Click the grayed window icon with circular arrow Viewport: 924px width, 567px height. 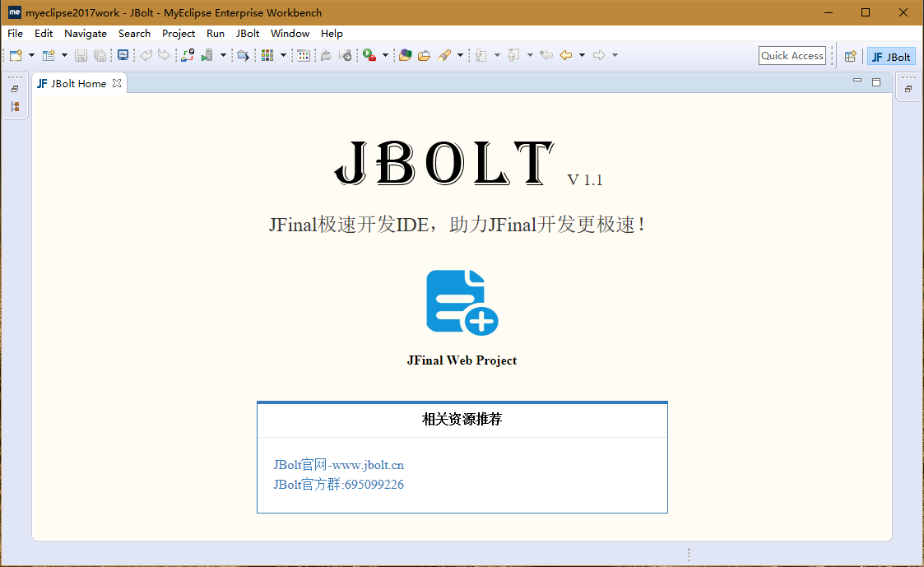[x=346, y=55]
